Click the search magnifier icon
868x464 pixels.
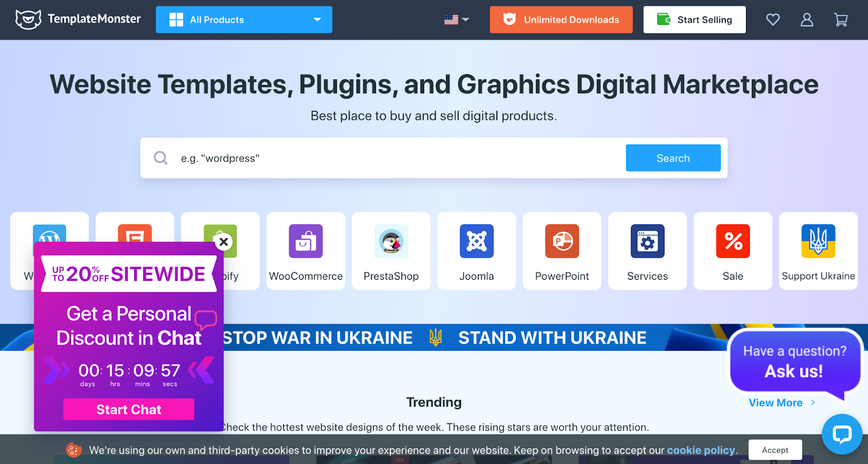tap(161, 158)
